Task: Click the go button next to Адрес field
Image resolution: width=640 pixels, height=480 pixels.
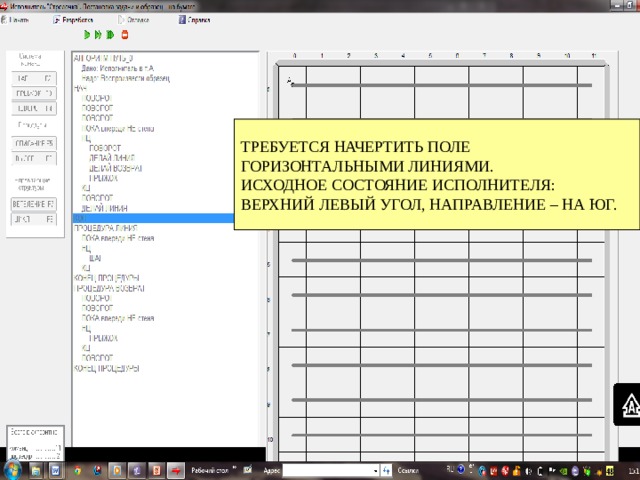Action: 386,471
